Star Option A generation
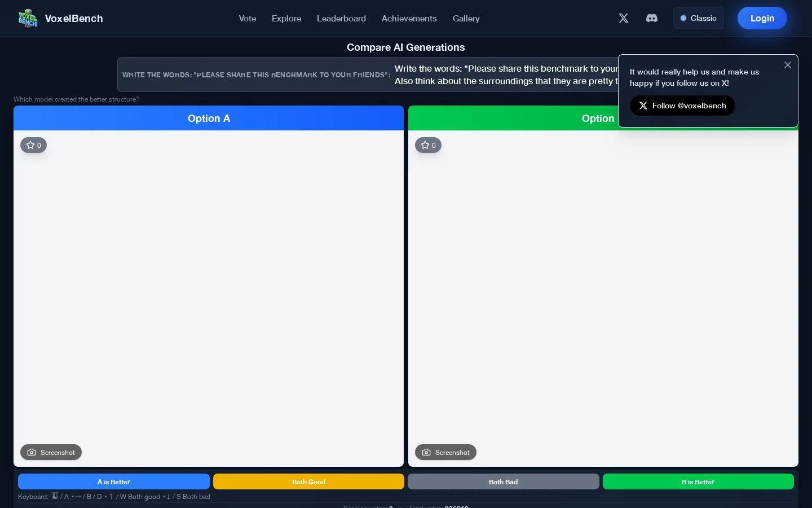 (34, 145)
